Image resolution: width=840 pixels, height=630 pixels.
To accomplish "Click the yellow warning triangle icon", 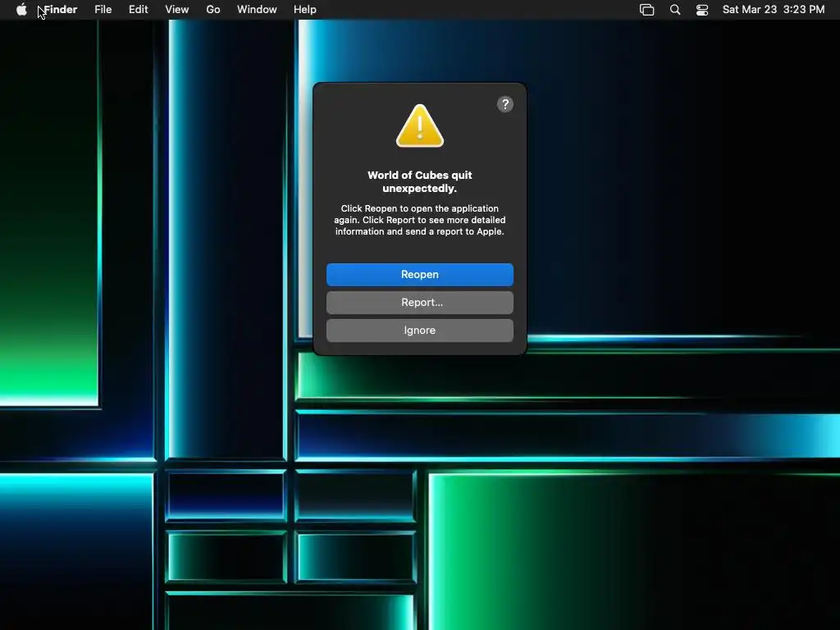I will click(420, 126).
